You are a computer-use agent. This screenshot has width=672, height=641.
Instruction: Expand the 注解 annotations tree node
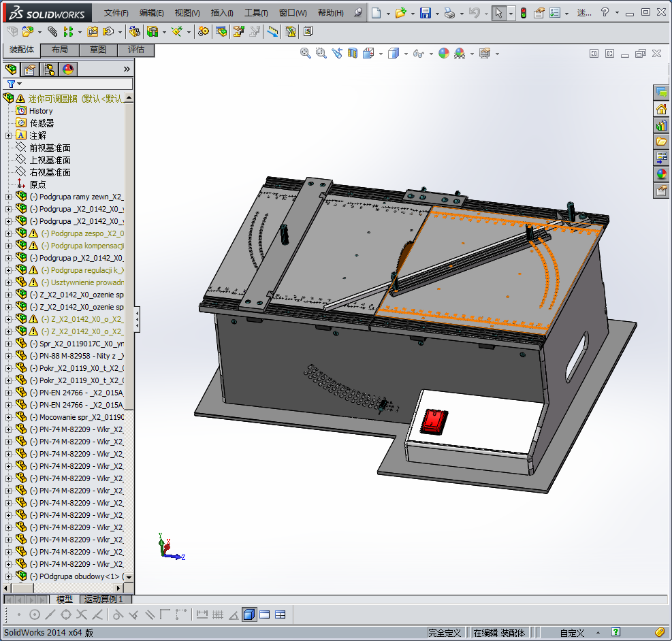click(x=8, y=135)
